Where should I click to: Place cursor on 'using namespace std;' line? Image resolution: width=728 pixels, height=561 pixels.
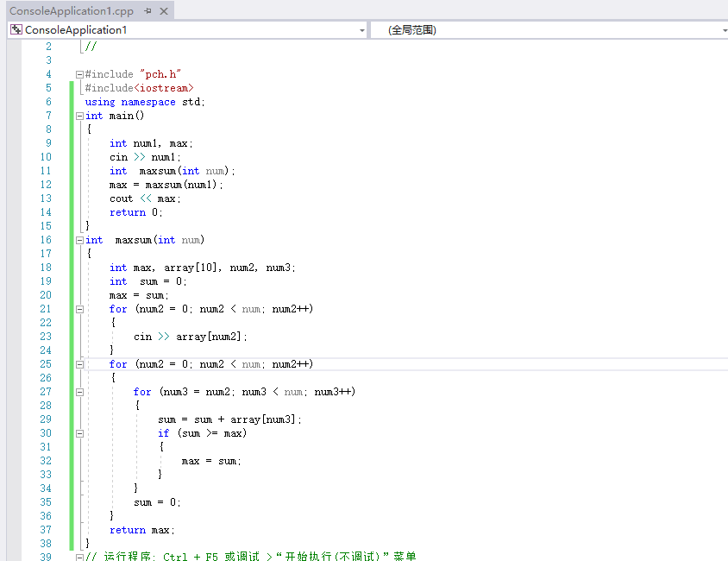point(145,102)
